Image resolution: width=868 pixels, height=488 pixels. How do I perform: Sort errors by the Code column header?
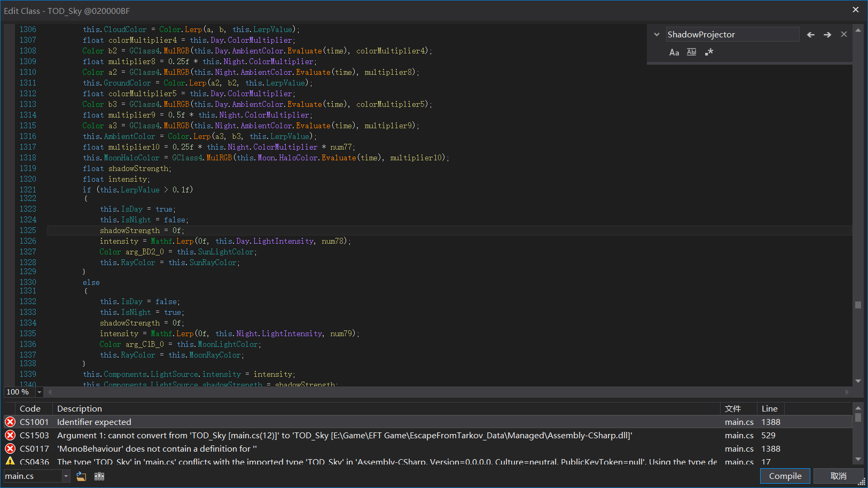[30, 409]
